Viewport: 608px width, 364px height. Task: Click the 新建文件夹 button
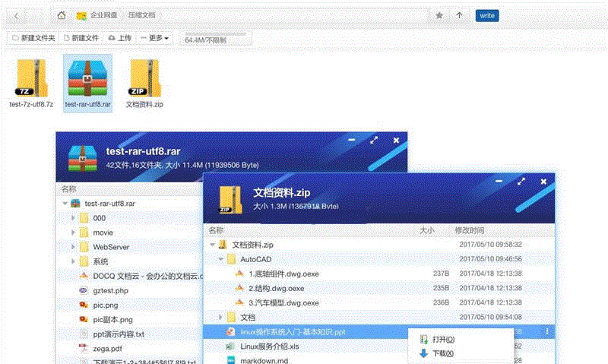click(33, 37)
